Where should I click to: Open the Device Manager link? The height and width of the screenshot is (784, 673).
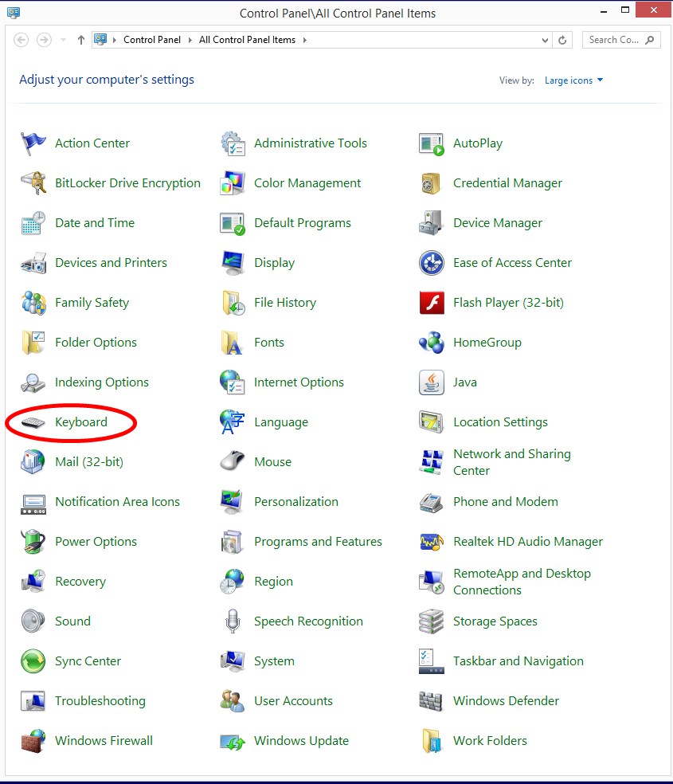coord(498,223)
